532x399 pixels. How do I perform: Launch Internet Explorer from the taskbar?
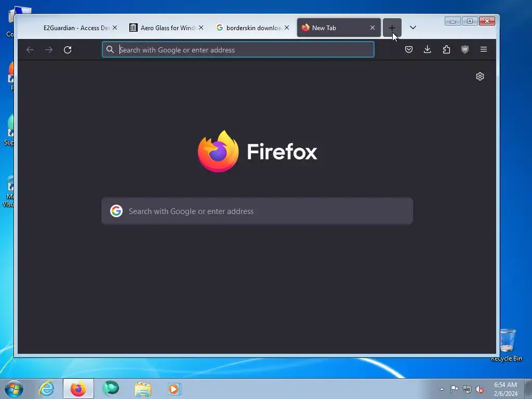point(46,389)
